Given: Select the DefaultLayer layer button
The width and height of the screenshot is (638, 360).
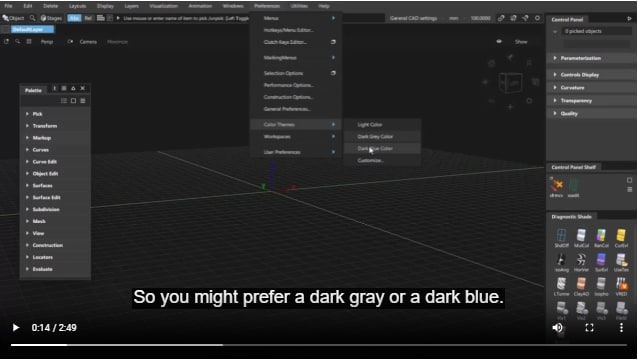Looking at the screenshot, I should pos(32,29).
